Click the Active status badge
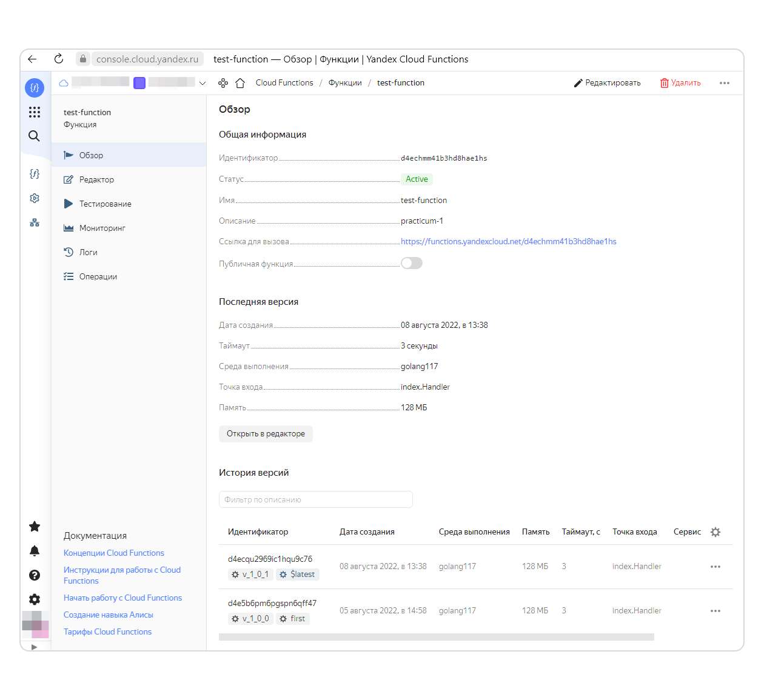 click(x=417, y=179)
